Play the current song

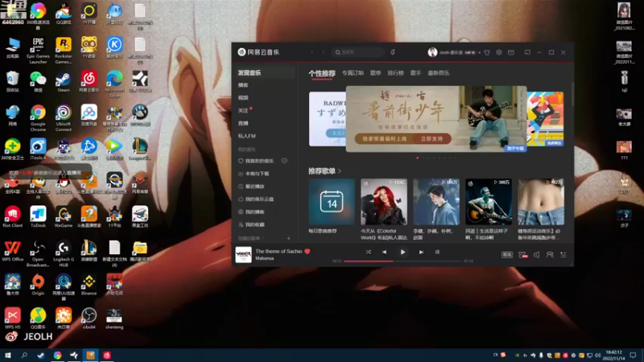[x=402, y=252]
